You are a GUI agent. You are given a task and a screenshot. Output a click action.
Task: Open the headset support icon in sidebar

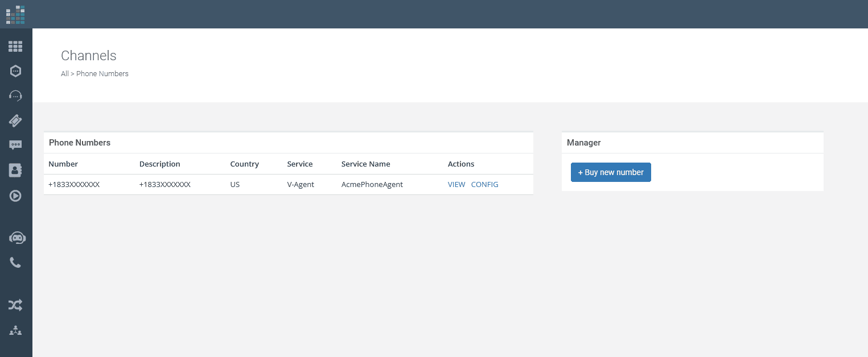(15, 96)
